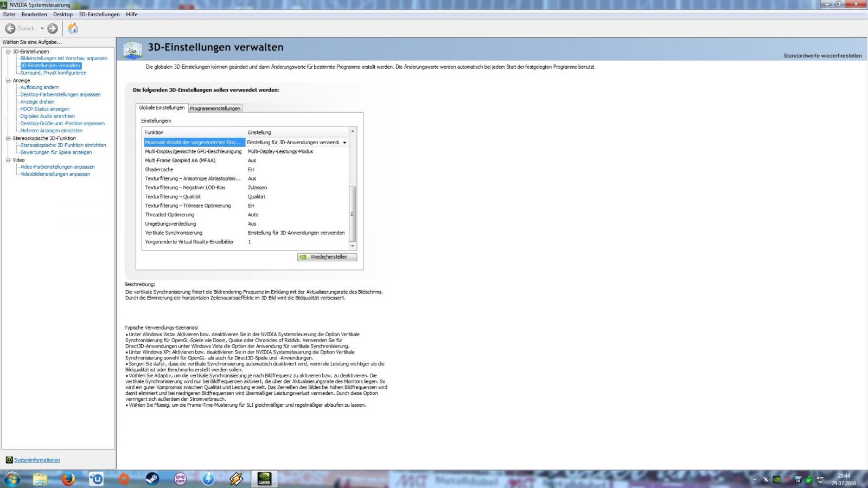Image resolution: width=868 pixels, height=488 pixels.
Task: Open Mehrere Anzeigen einrichten
Action: [52, 131]
